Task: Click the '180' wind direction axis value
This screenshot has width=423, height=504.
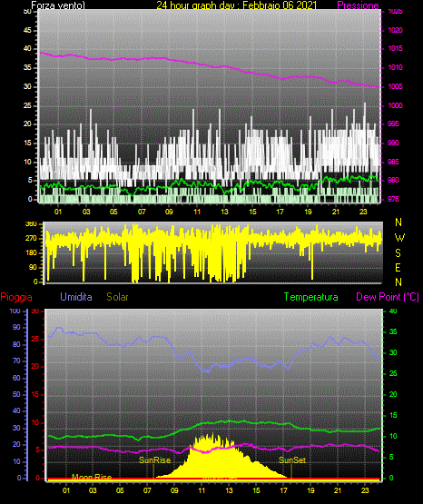Action: point(31,253)
